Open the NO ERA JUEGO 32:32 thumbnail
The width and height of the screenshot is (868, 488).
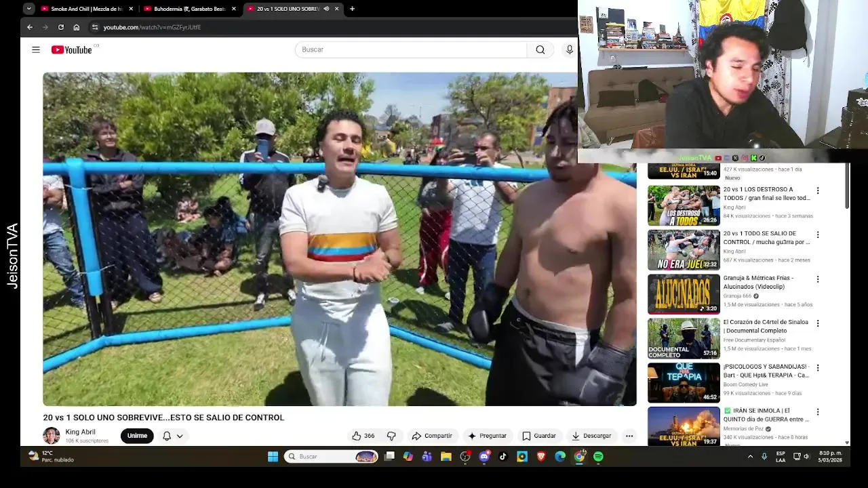point(684,249)
